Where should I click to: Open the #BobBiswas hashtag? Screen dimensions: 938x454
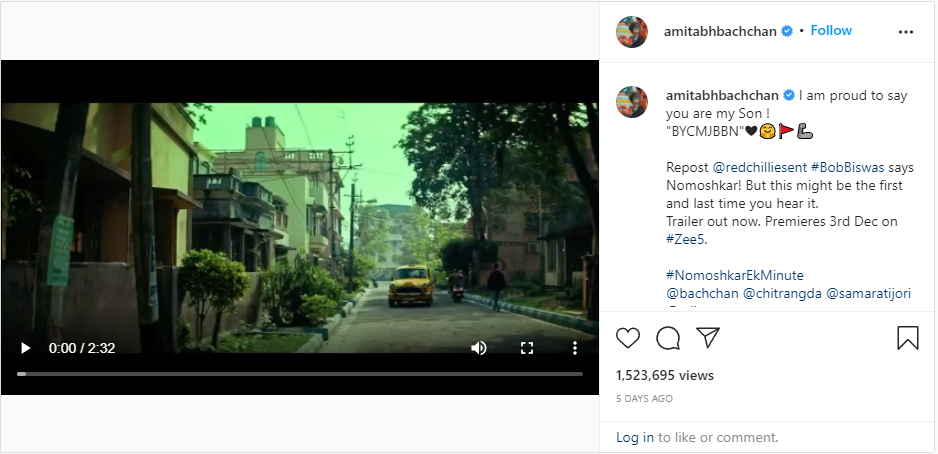pos(847,167)
